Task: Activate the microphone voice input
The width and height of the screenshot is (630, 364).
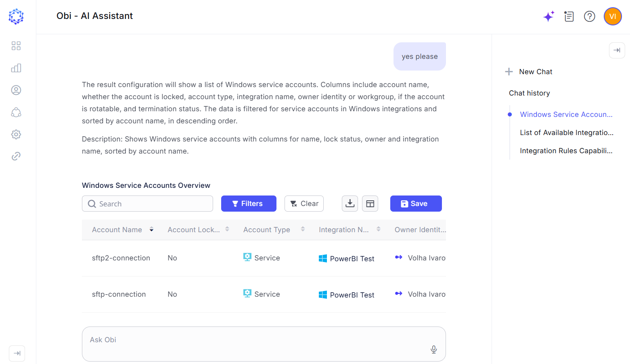Action: tap(434, 349)
